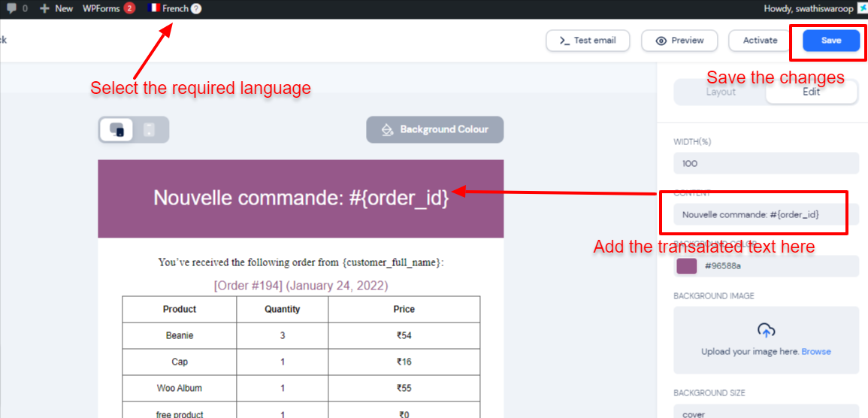
Task: Select the mobile view toggle
Action: 149,129
